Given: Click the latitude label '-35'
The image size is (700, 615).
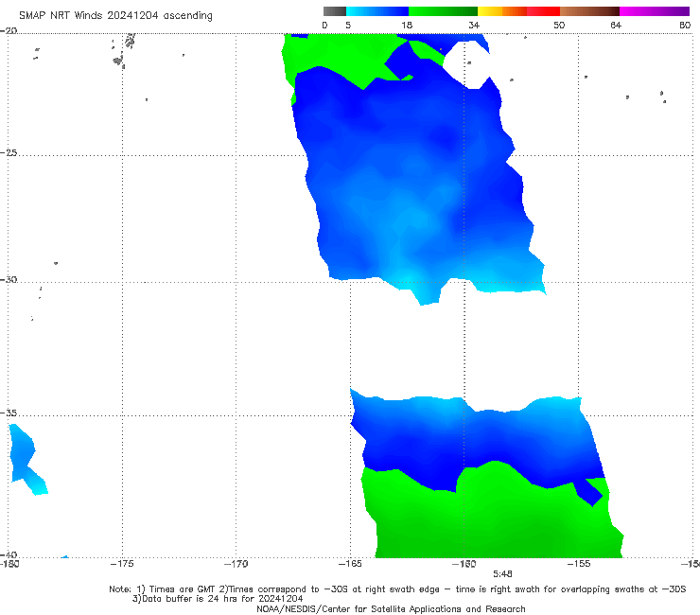Looking at the screenshot, I should click(x=9, y=413).
